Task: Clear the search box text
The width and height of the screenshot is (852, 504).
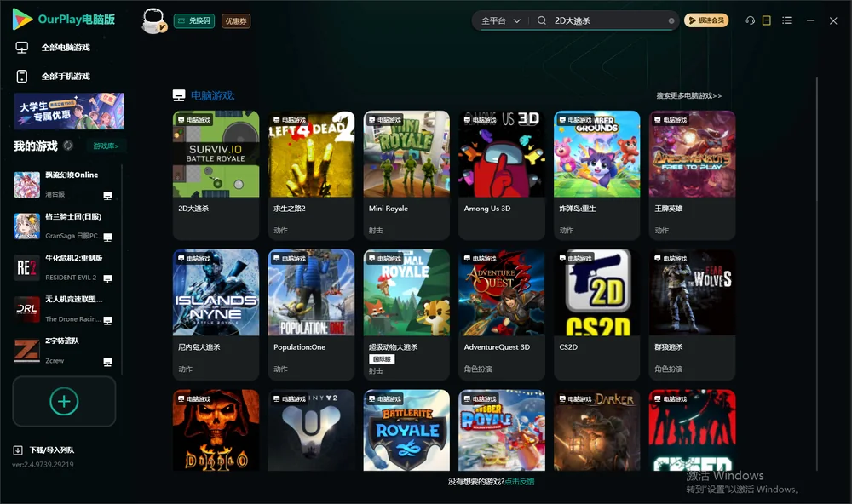Action: point(671,21)
